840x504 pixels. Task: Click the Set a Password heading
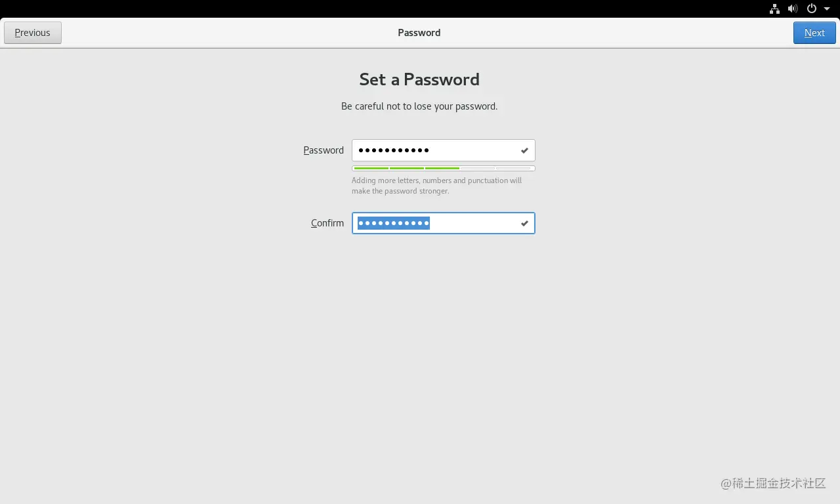[419, 79]
